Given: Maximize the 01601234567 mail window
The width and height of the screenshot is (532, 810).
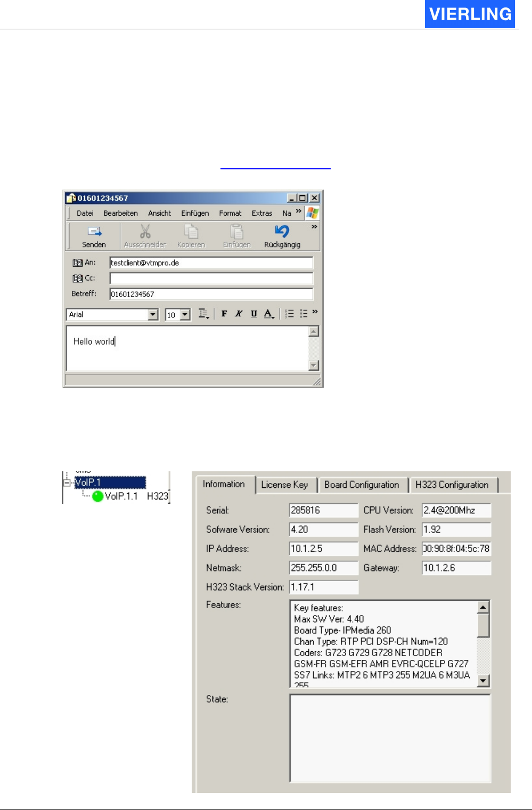Looking at the screenshot, I should coord(302,198).
